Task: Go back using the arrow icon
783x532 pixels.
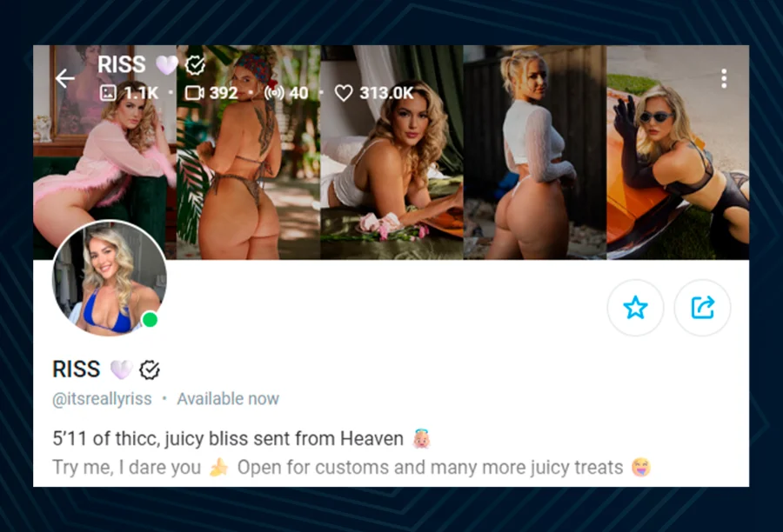Action: pos(65,78)
